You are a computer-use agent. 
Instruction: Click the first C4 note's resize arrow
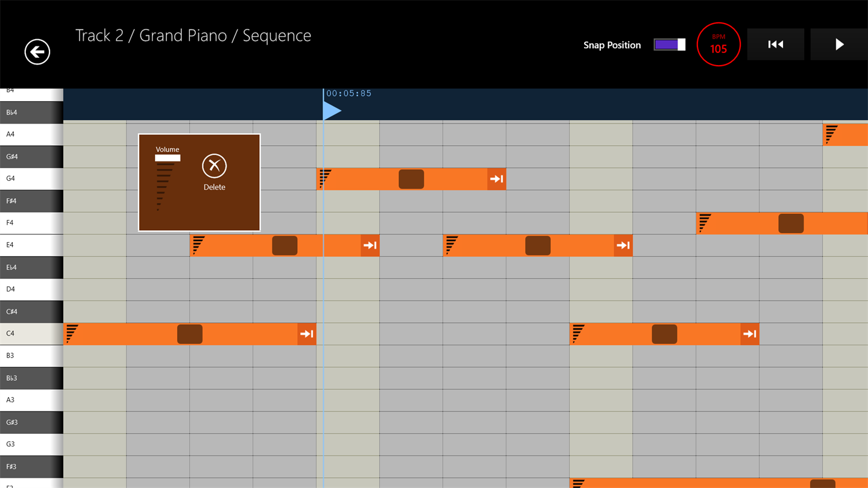(x=306, y=334)
